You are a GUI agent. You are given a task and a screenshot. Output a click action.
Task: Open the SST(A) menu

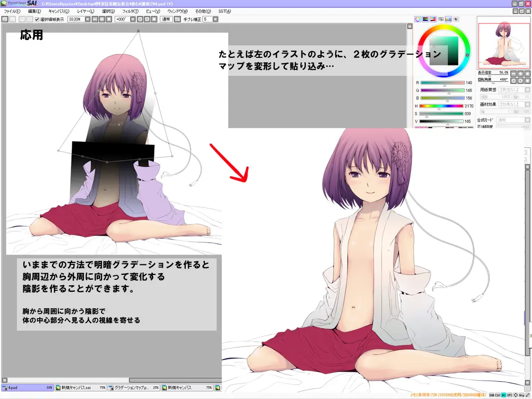pos(225,11)
